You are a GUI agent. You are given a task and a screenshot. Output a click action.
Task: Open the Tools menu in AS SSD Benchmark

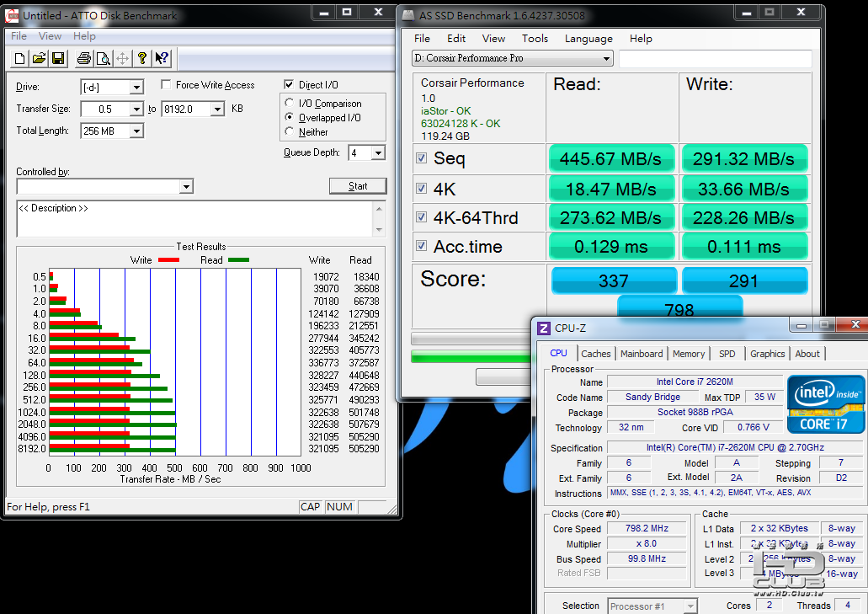pos(535,39)
